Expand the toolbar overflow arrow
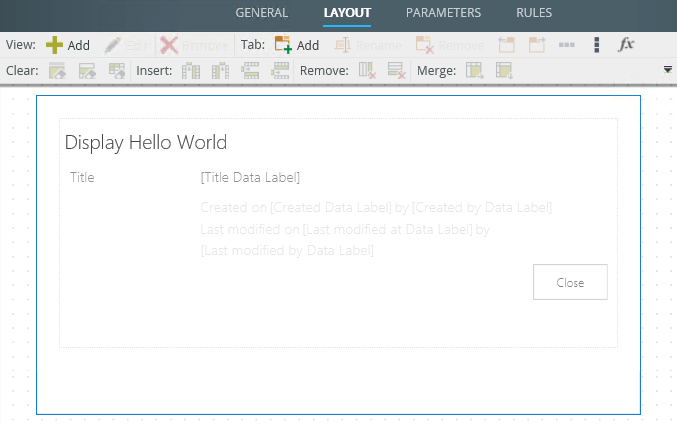Image resolution: width=677 pixels, height=426 pixels. pos(668,69)
